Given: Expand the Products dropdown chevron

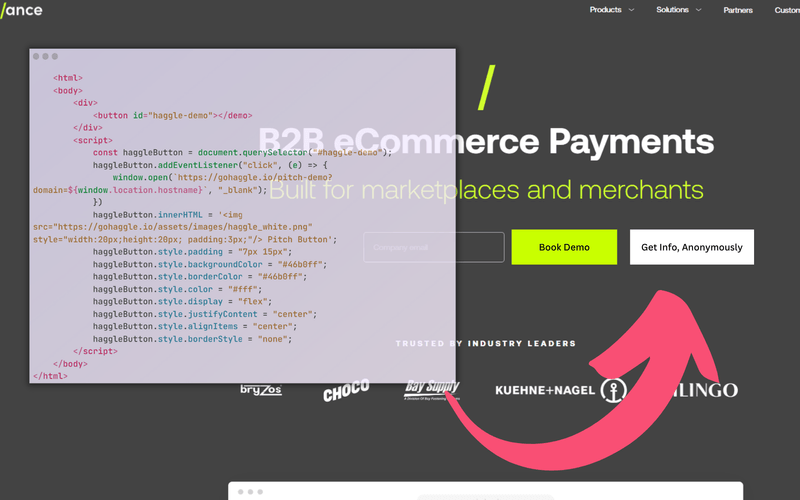Looking at the screenshot, I should (631, 10).
